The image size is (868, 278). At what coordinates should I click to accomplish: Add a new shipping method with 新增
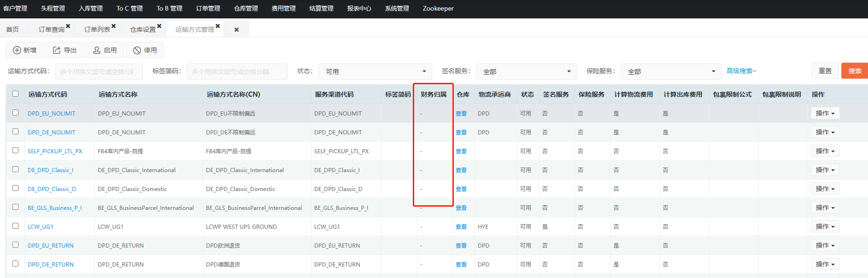[x=25, y=50]
